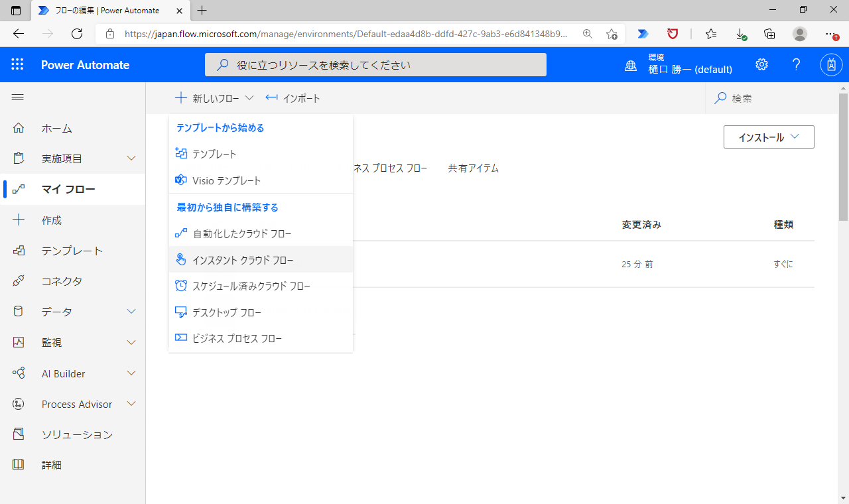
Task: Click the AI Builder icon
Action: [19, 373]
